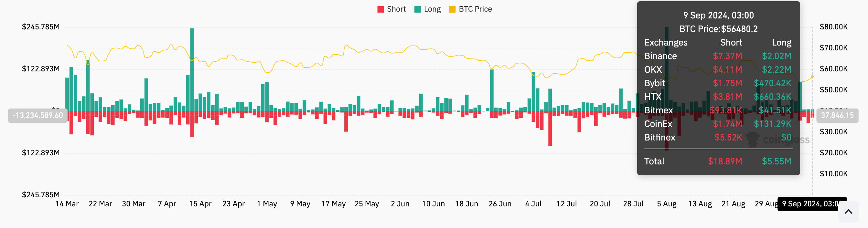Click the yellow BTC Price legend swatch

point(452,9)
